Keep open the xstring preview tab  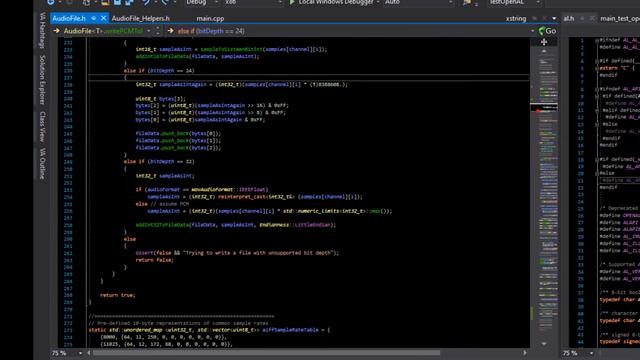(x=535, y=18)
